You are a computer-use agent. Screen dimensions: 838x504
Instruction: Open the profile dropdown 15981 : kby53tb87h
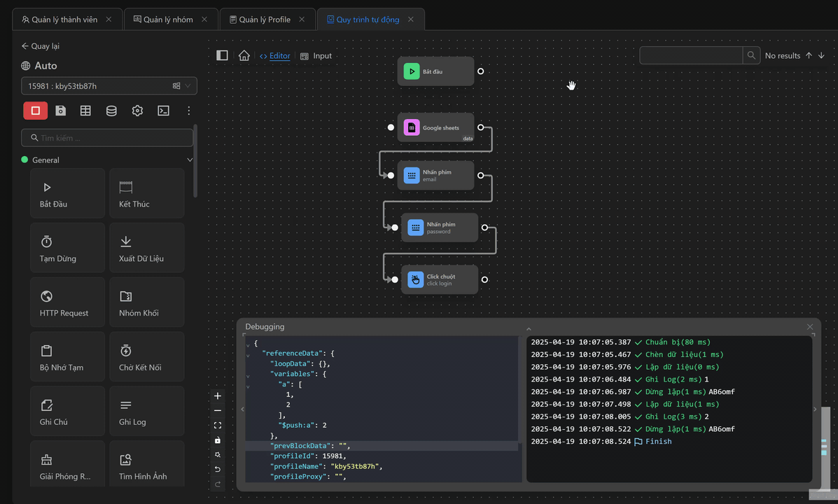[x=109, y=86]
